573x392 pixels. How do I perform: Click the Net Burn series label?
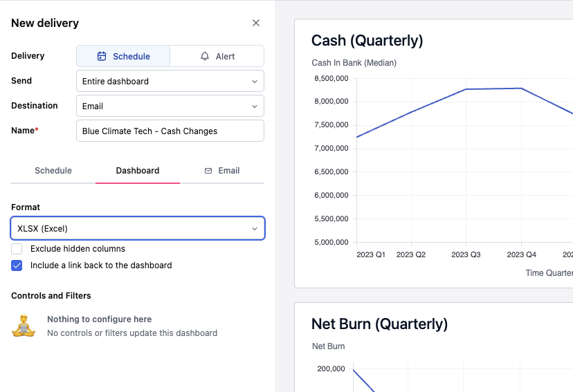point(328,346)
